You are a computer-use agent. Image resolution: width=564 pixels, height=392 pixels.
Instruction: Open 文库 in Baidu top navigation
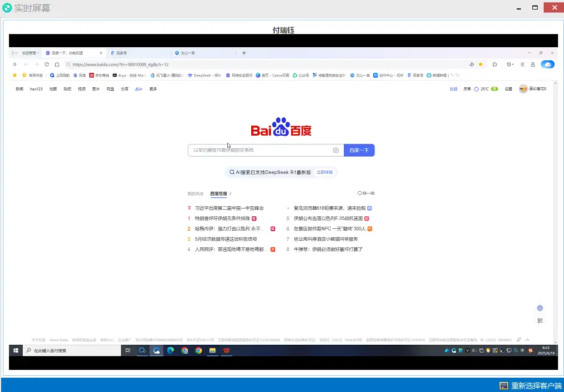pos(124,89)
